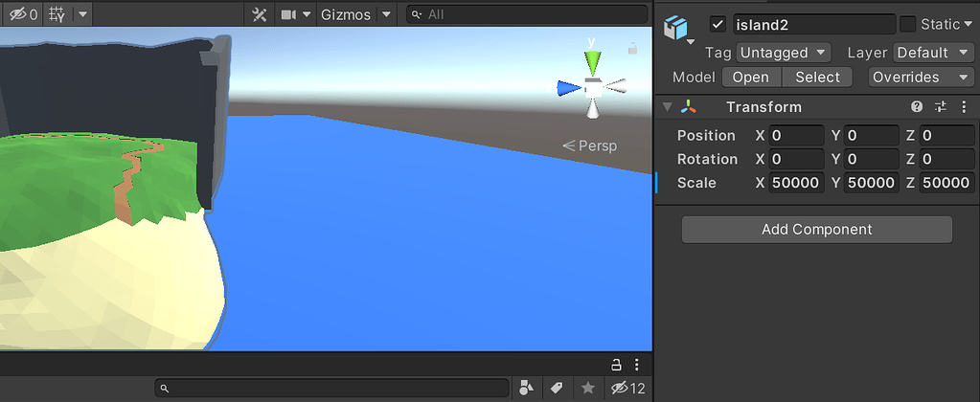Click the star favorites save search icon
This screenshot has width=980, height=402.
coord(587,389)
